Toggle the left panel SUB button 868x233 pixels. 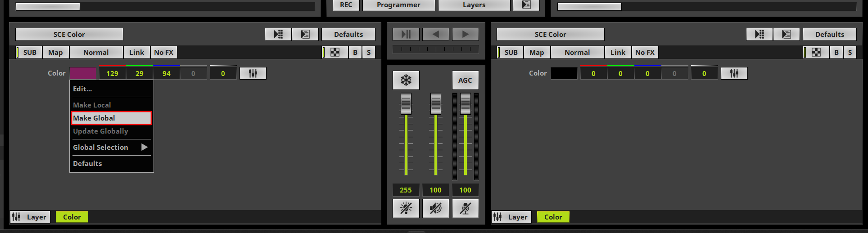coord(29,53)
